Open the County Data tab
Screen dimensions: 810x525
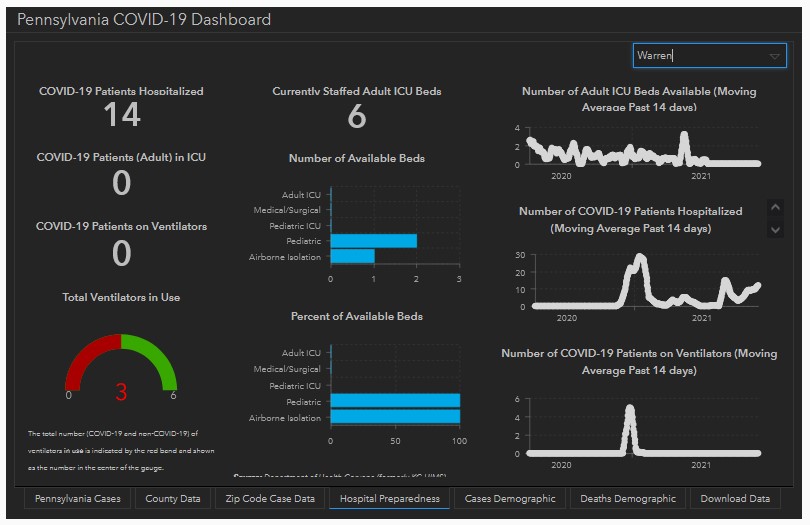[172, 498]
